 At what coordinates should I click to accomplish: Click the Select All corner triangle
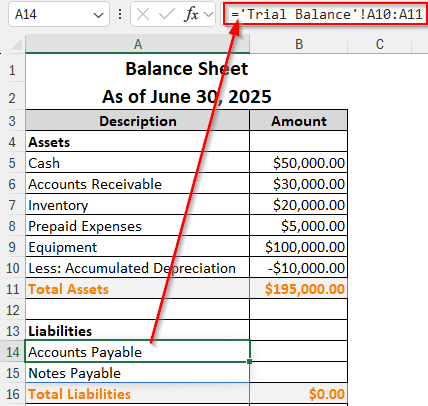coord(16,45)
